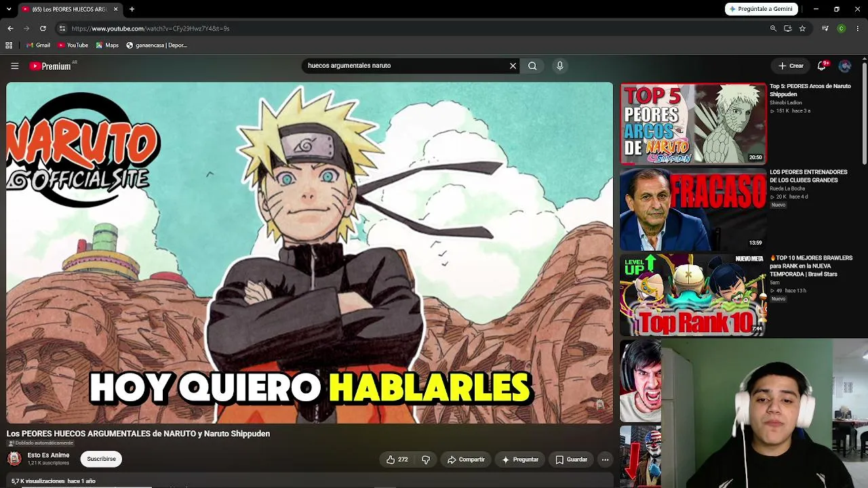Open Chrome zoom magnifier icon
The width and height of the screenshot is (868, 488).
tap(773, 28)
